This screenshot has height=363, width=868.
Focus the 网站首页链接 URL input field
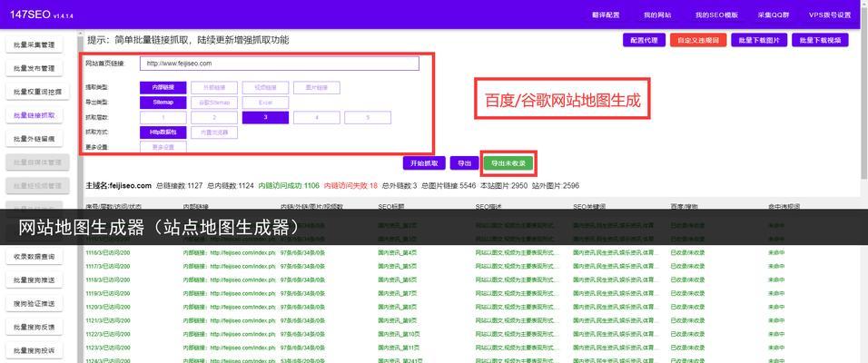pyautogui.click(x=280, y=64)
